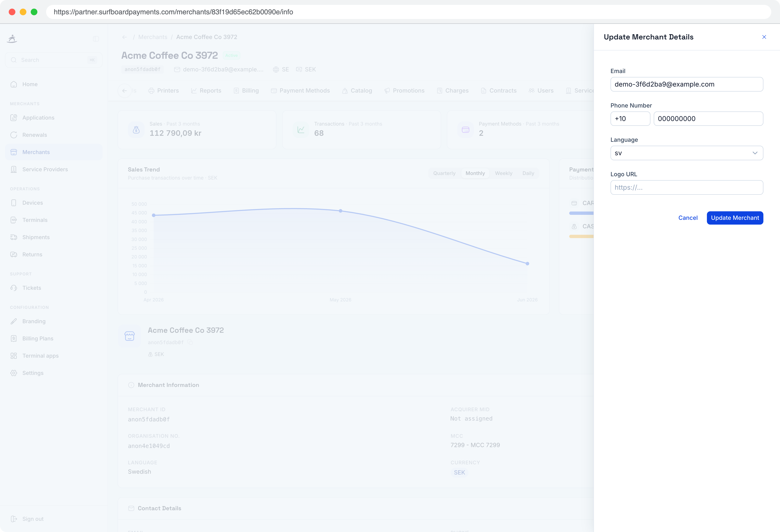Open Returns in the sidebar

(x=54, y=254)
